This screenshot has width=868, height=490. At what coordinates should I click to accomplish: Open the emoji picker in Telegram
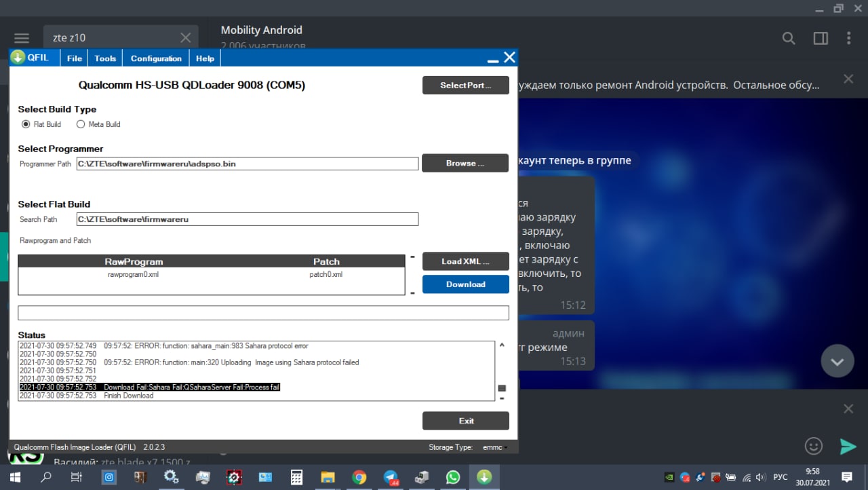813,446
